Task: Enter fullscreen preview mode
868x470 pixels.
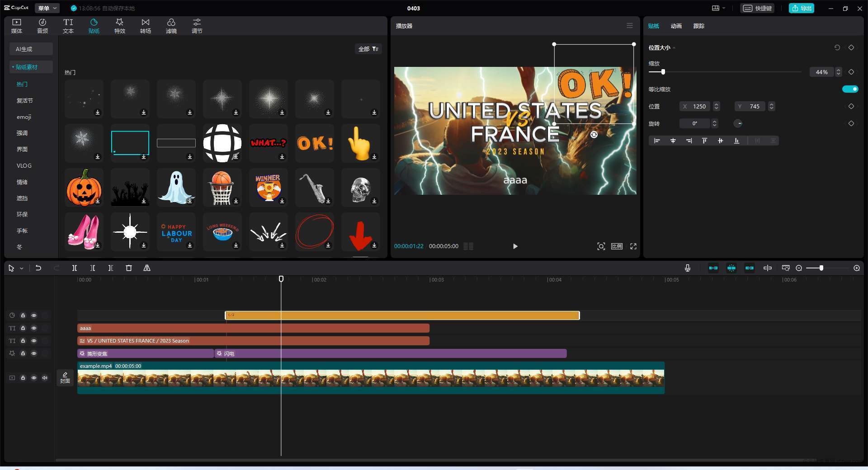Action: (x=633, y=246)
